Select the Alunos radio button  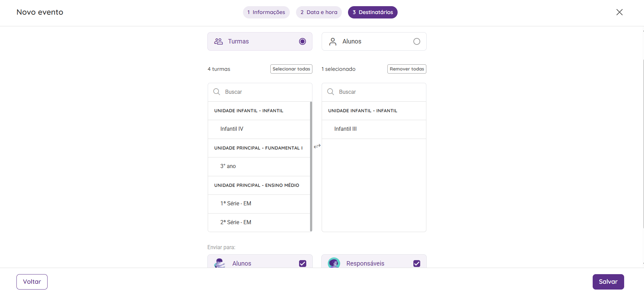point(417,41)
